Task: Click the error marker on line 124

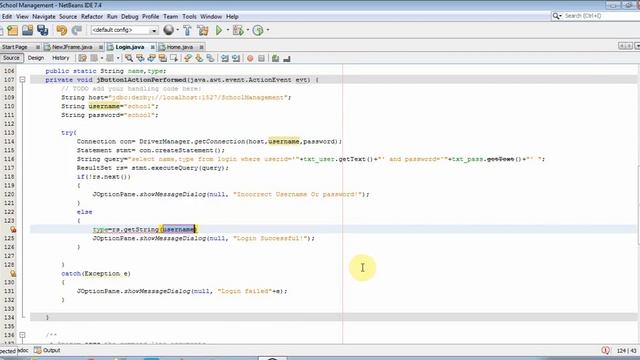Action: click(13, 229)
